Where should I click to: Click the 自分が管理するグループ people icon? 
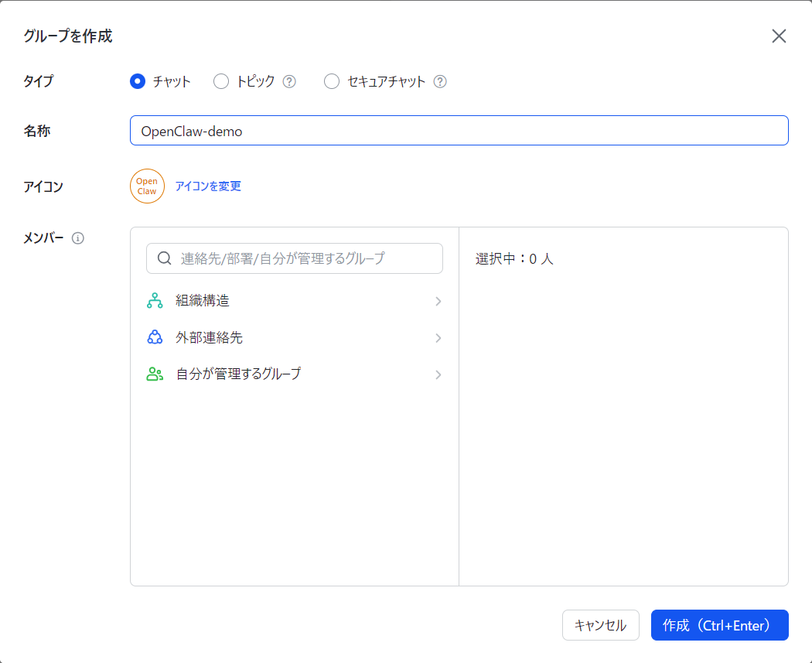155,374
